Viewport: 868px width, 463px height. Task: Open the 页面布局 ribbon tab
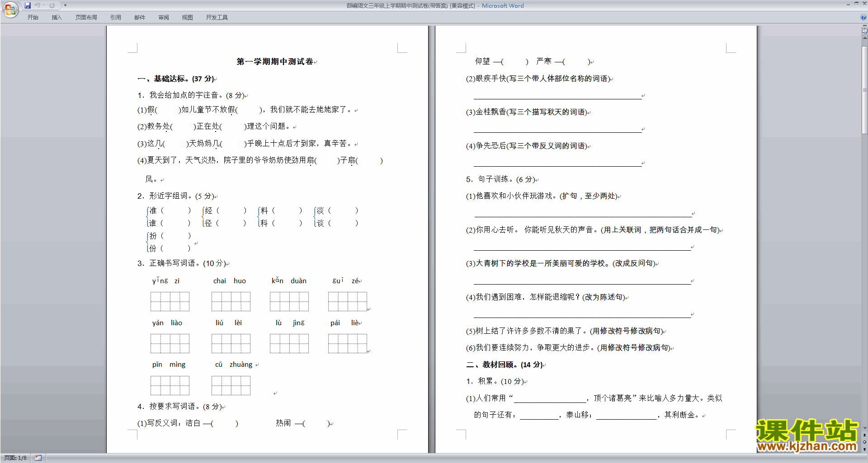click(86, 18)
